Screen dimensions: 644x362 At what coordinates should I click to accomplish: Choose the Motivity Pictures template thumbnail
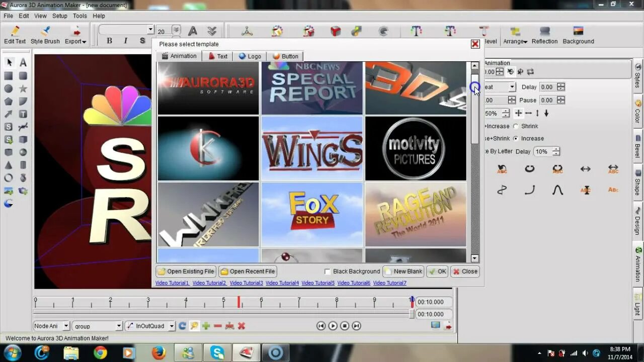coord(416,148)
